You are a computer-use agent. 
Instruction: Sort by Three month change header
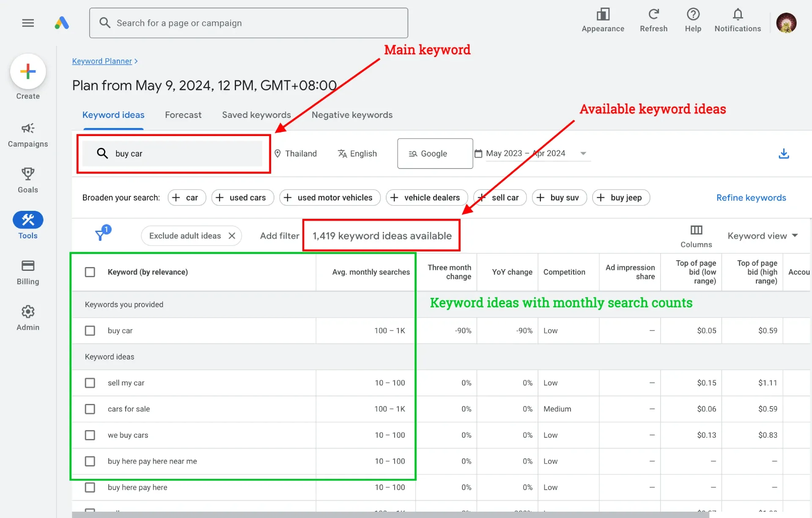point(449,272)
